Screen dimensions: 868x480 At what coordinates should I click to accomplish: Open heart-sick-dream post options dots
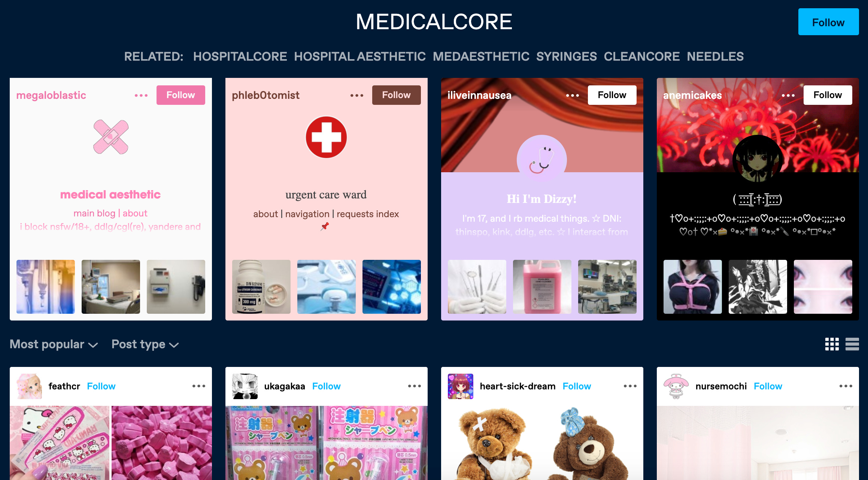630,386
